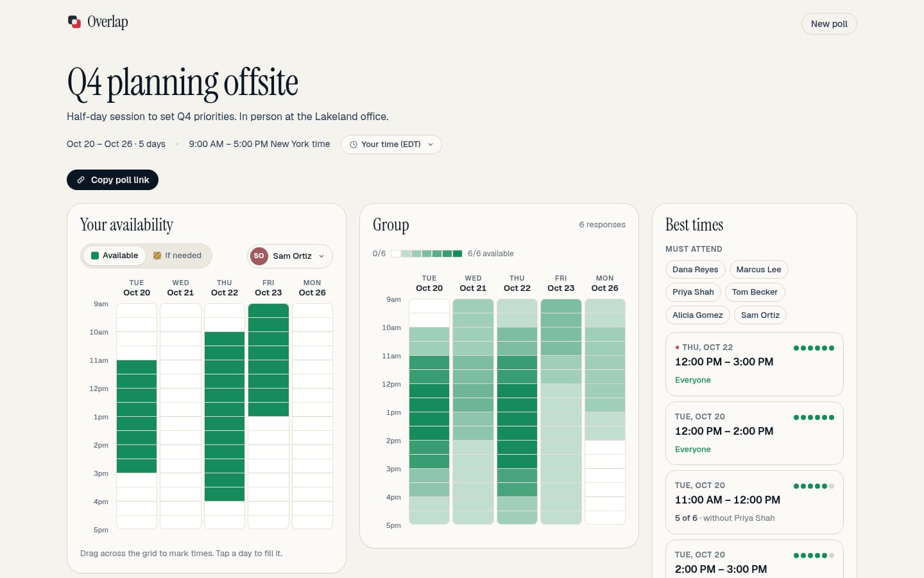Click the Oct 20 – Oct 26 · 5 days text
This screenshot has height=578, width=924.
pos(116,144)
